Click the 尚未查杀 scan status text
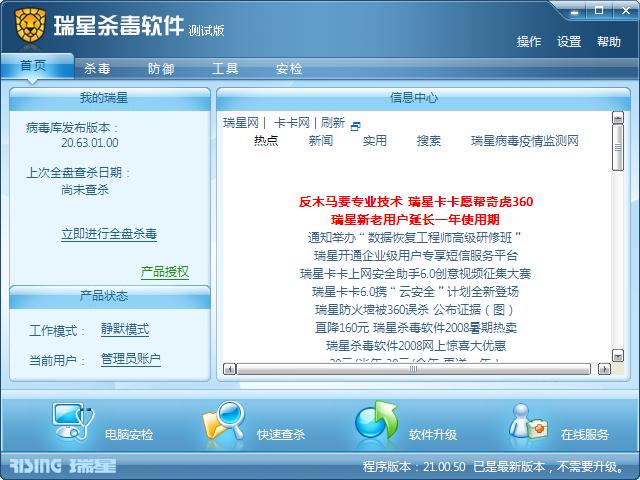Screen dimensions: 640x480 click(85, 190)
